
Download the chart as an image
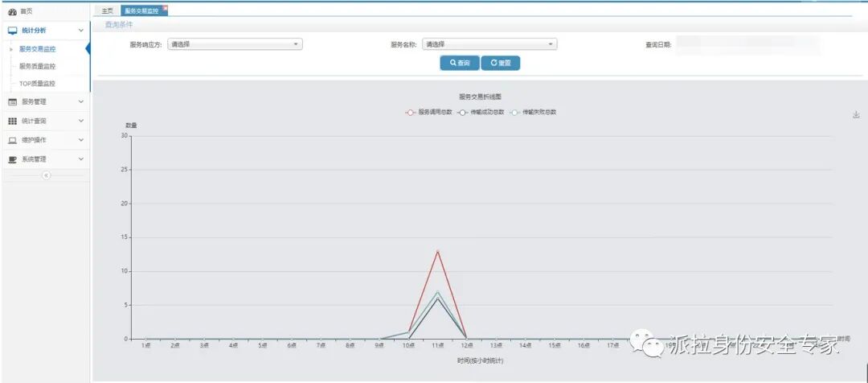(856, 115)
